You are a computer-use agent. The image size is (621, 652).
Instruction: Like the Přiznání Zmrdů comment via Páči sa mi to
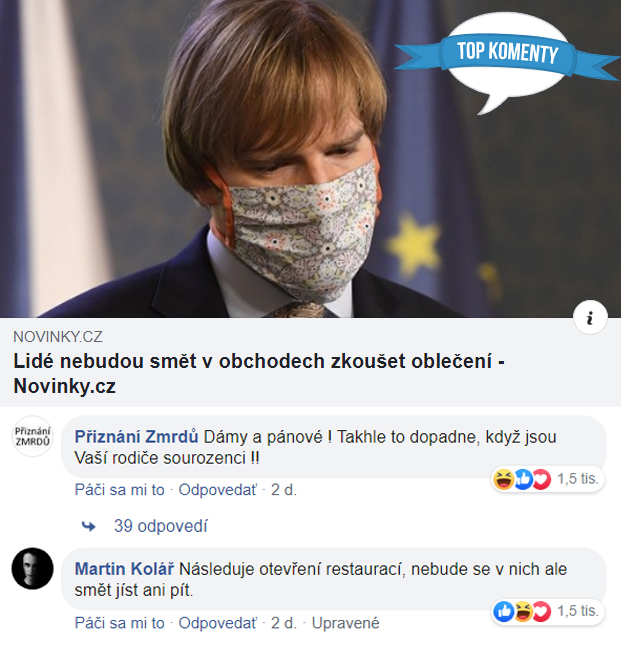coord(119,490)
